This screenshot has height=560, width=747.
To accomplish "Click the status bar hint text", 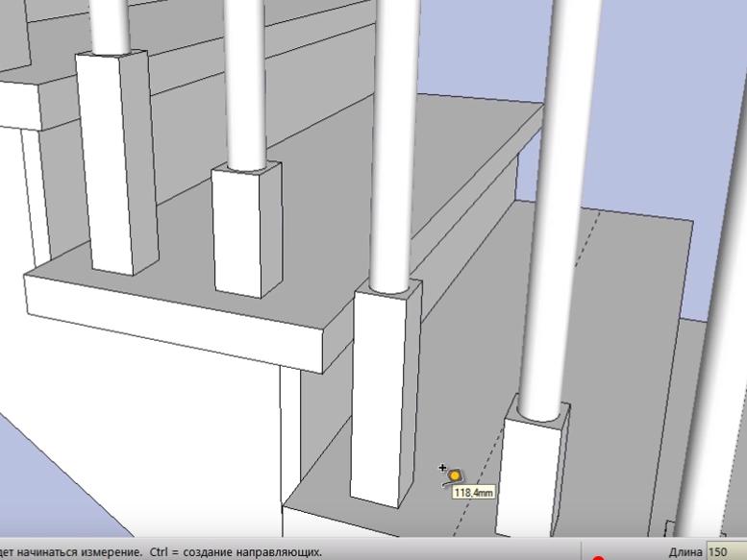I will pyautogui.click(x=163, y=552).
